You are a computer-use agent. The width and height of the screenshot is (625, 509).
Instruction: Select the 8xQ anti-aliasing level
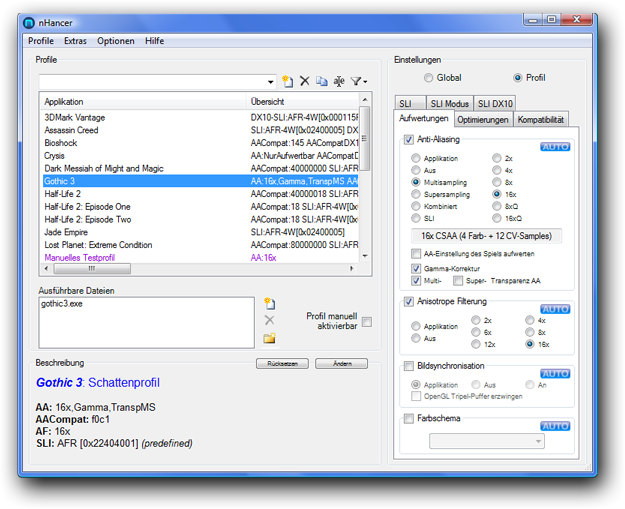tap(497, 206)
